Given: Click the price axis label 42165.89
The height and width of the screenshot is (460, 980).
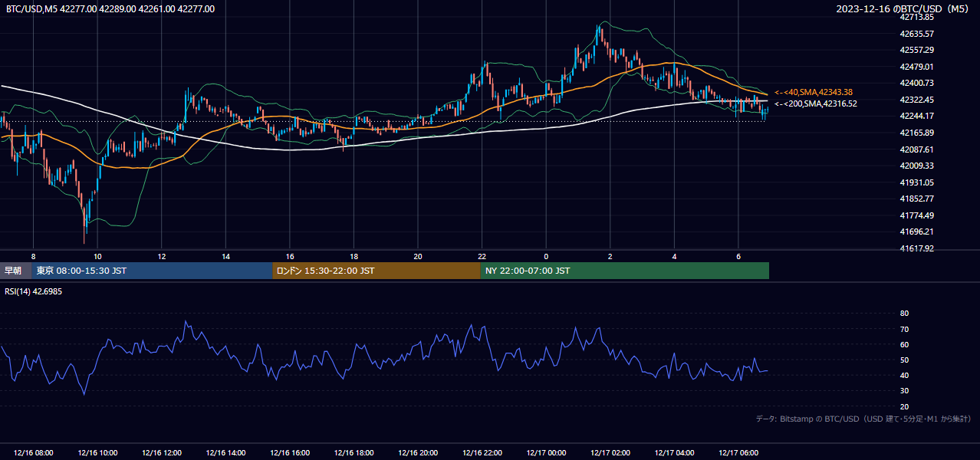Looking at the screenshot, I should tap(916, 133).
